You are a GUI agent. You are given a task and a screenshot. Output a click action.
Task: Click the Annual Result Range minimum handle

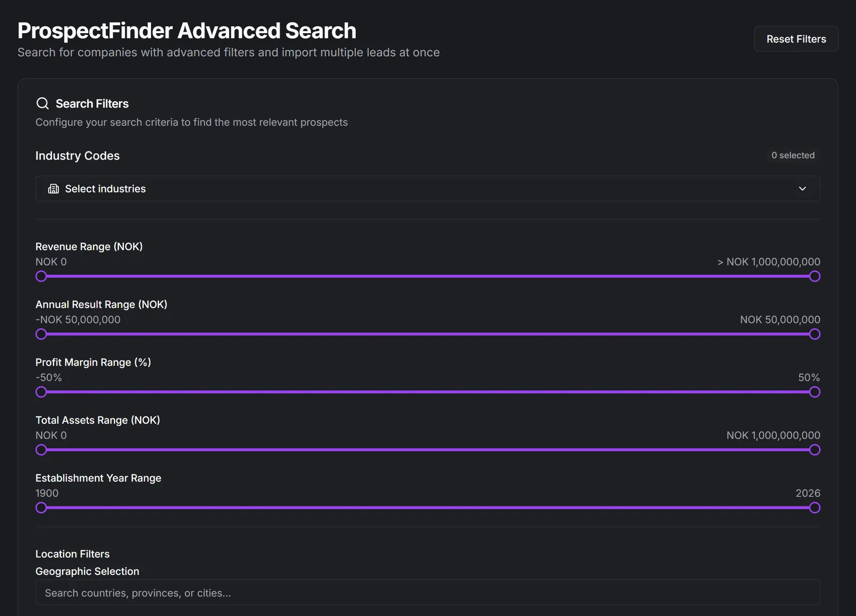point(41,334)
